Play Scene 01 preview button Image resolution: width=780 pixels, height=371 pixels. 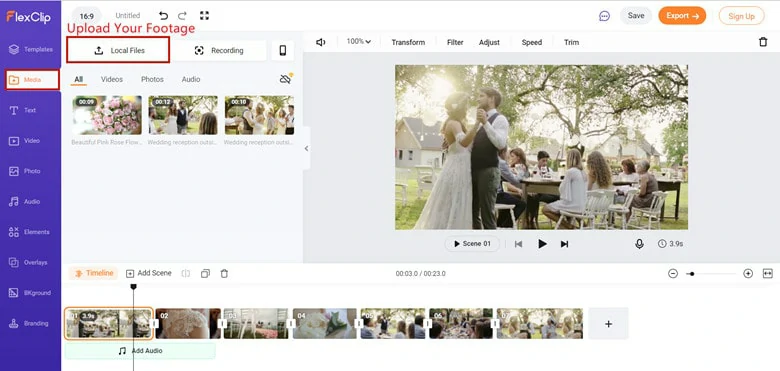(x=472, y=244)
